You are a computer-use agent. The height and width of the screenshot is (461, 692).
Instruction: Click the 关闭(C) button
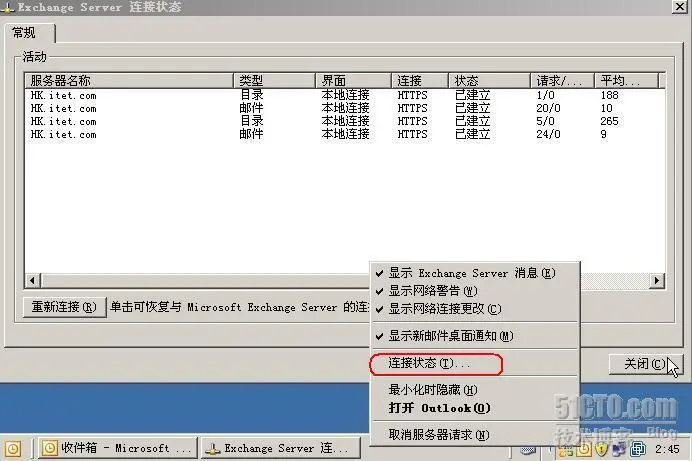[646, 364]
